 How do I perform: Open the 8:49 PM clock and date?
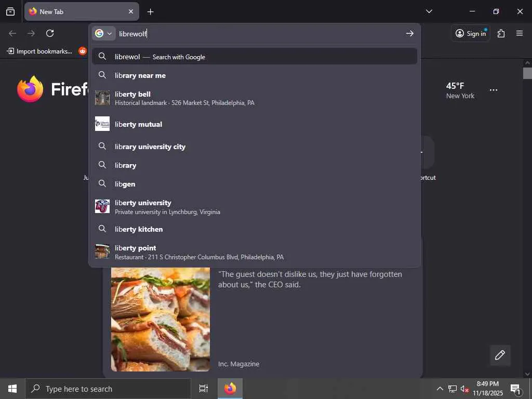coord(488,389)
